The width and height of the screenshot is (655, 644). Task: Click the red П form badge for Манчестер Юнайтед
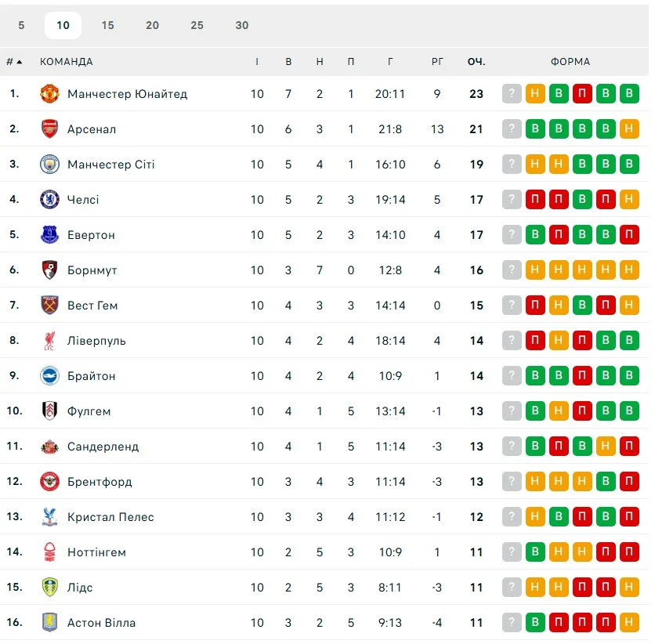tap(582, 94)
